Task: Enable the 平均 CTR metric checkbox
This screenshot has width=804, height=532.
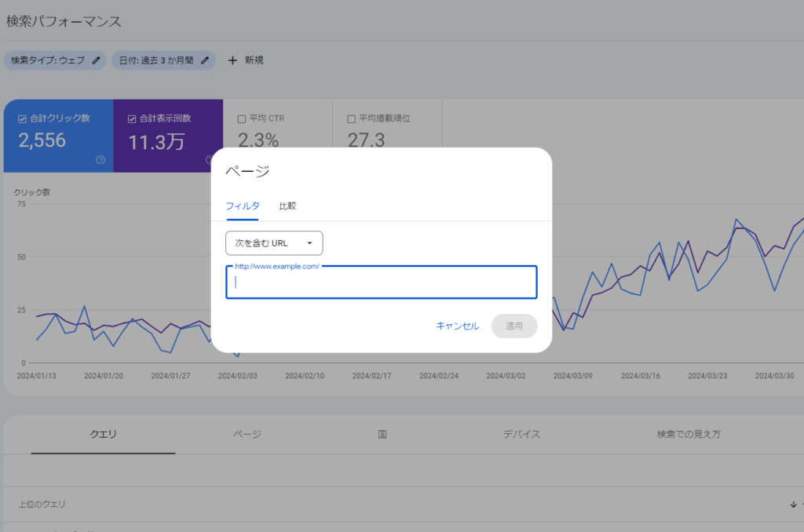Action: coord(240,118)
